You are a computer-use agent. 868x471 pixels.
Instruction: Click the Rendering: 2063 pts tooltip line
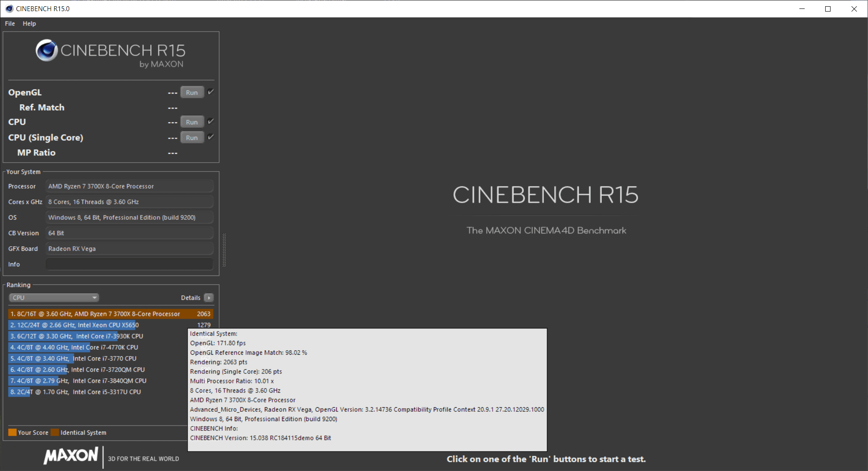tap(219, 362)
